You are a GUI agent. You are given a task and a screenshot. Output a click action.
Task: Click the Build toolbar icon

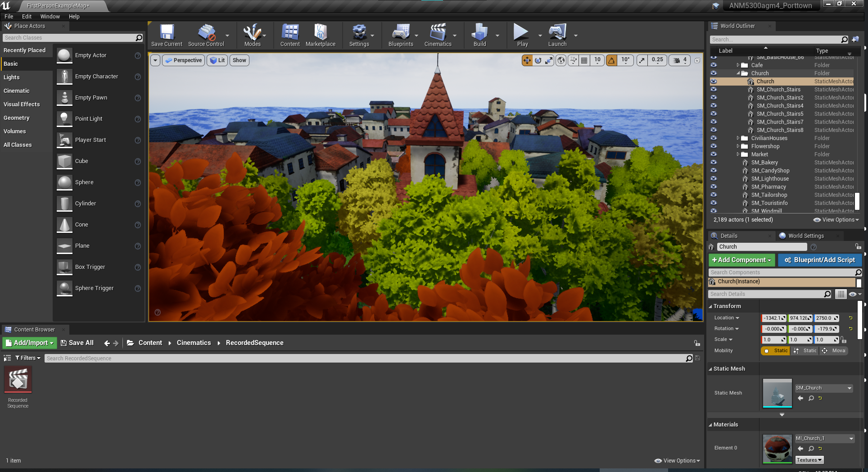[x=479, y=35]
